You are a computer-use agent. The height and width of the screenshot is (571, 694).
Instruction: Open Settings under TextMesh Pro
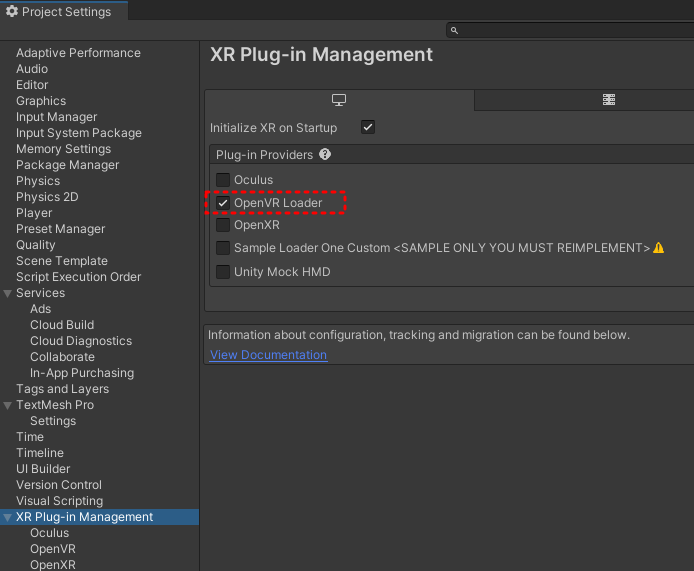(53, 421)
